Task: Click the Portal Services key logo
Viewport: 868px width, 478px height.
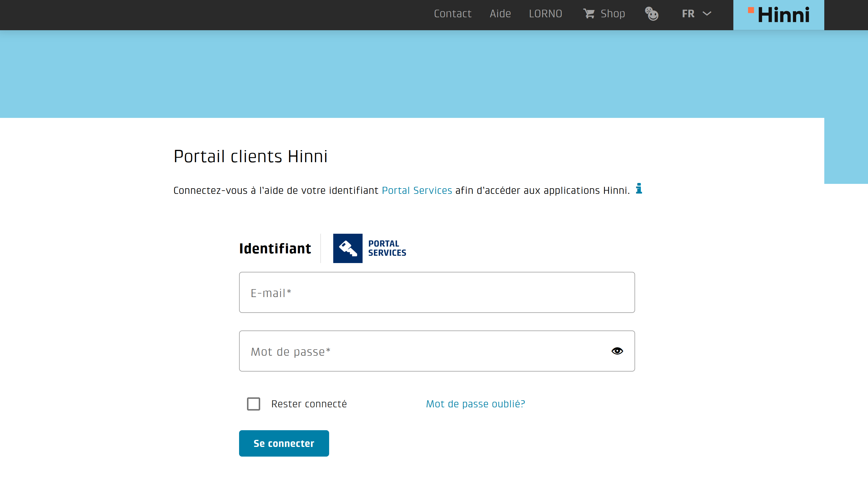Action: tap(348, 248)
